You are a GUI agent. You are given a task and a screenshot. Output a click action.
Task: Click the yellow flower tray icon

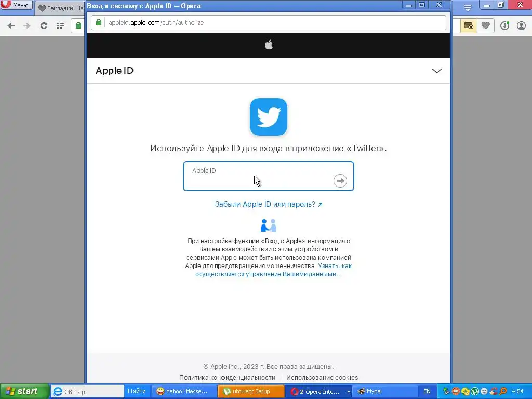coord(465,392)
